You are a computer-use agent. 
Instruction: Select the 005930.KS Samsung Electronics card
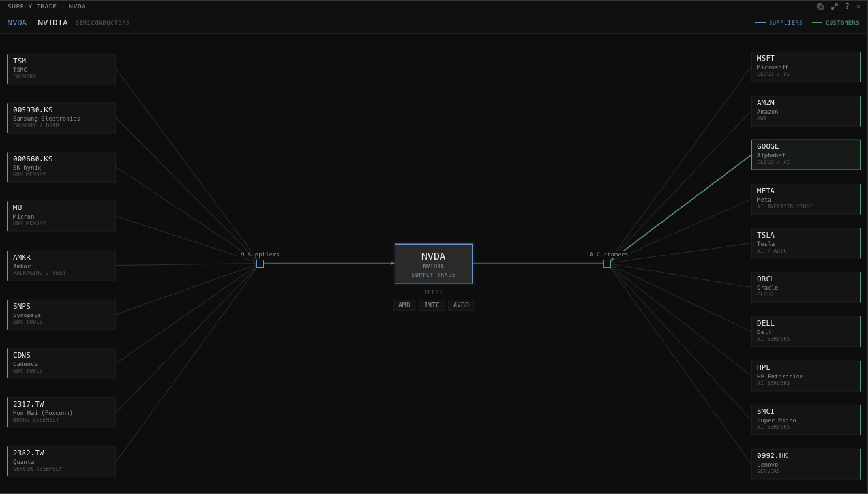(61, 118)
